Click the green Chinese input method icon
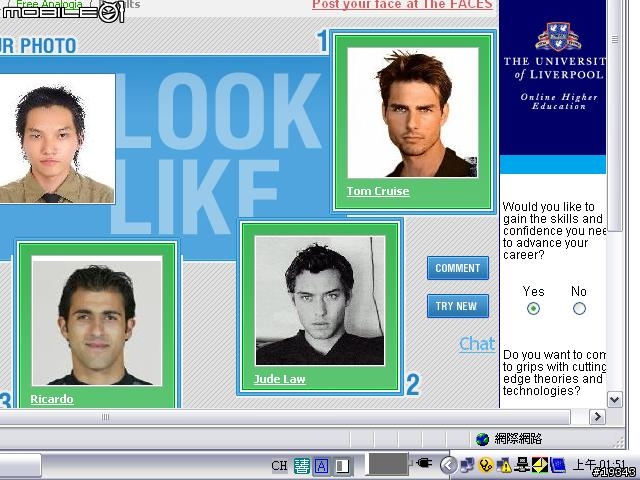 (302, 466)
